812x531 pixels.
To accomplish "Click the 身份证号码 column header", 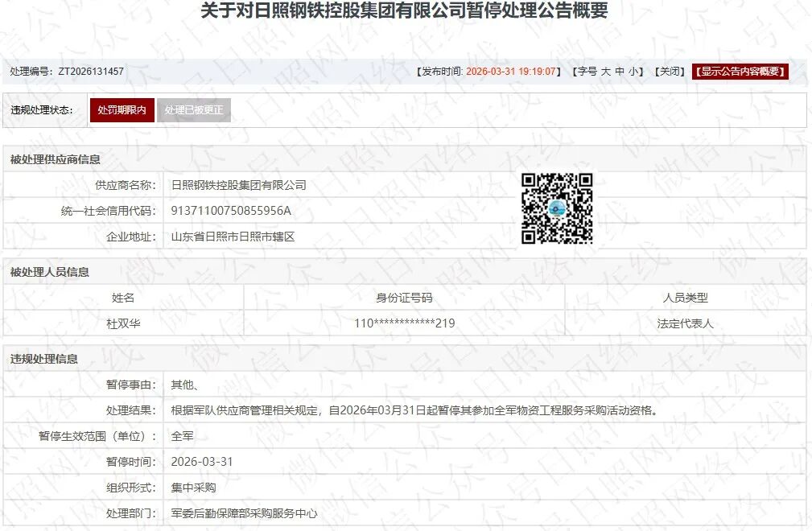I will pyautogui.click(x=404, y=298).
